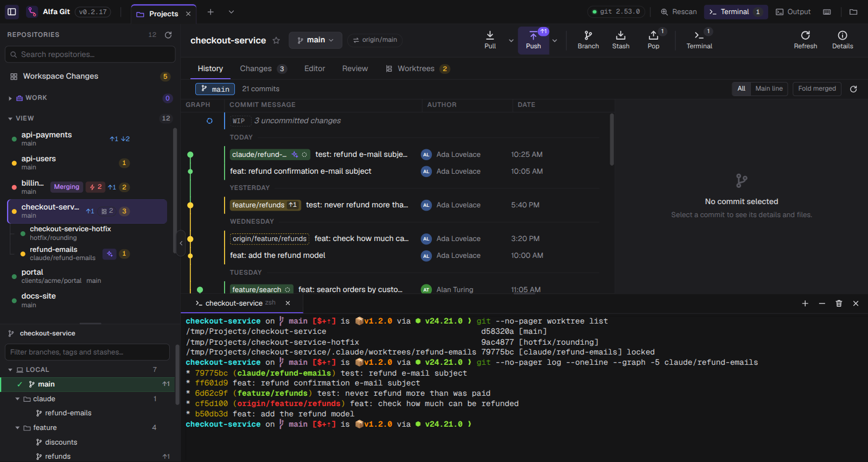Select the All graph filter
868x462 pixels.
tap(741, 88)
